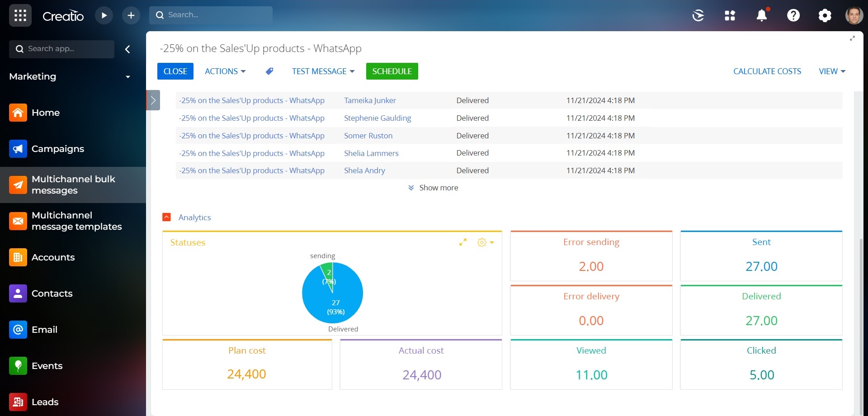Open the Events section icon
The width and height of the screenshot is (868, 416).
click(18, 366)
